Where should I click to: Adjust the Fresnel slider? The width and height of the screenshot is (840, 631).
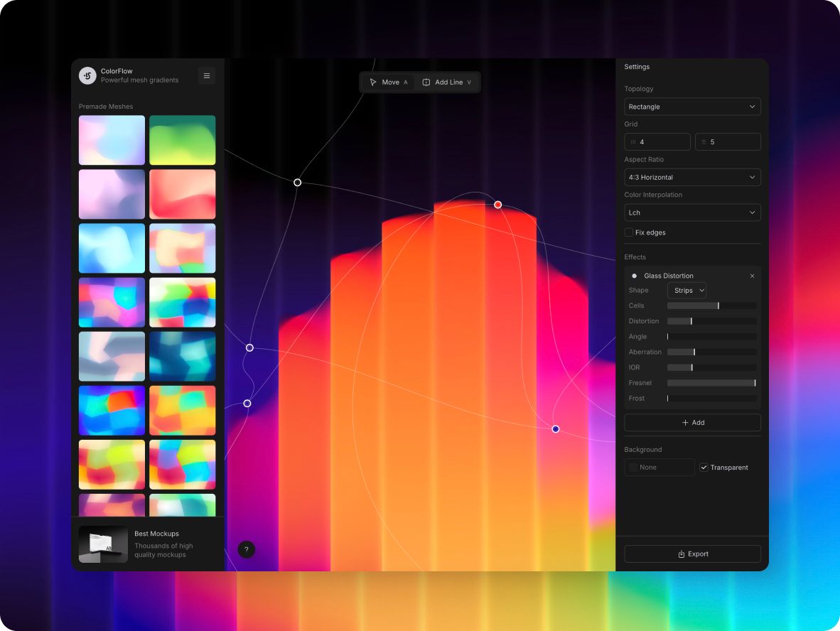[x=711, y=383]
